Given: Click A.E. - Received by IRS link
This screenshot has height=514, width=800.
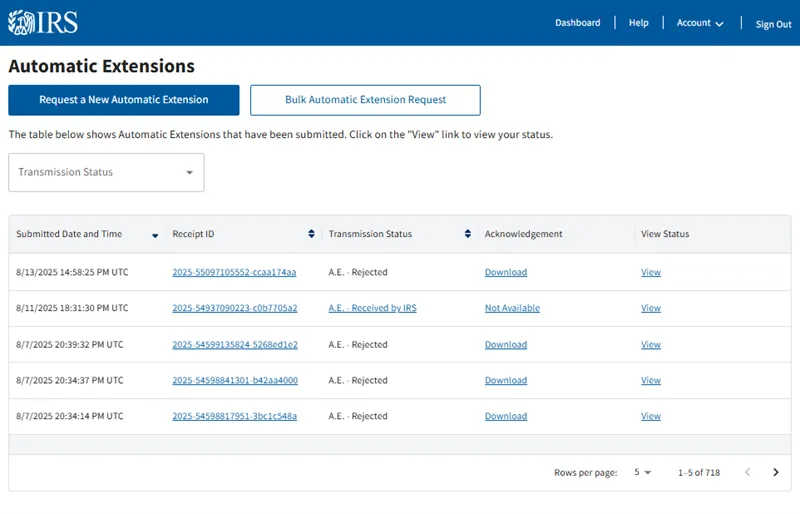Looking at the screenshot, I should tap(372, 308).
